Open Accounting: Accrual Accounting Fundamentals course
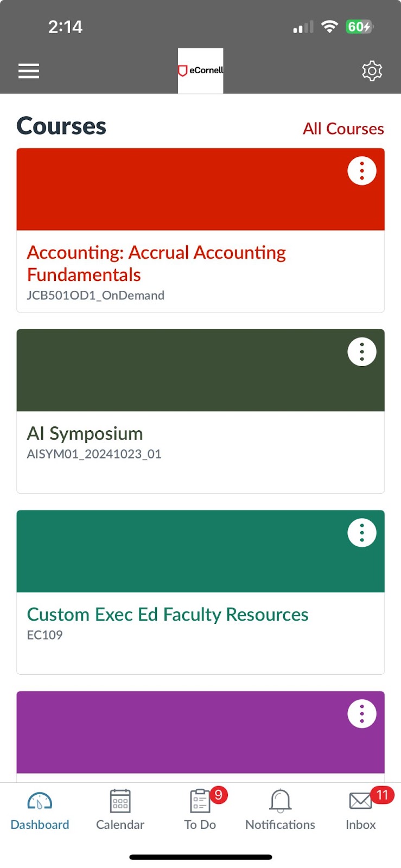Screen dimensions: 401x868 (156, 264)
